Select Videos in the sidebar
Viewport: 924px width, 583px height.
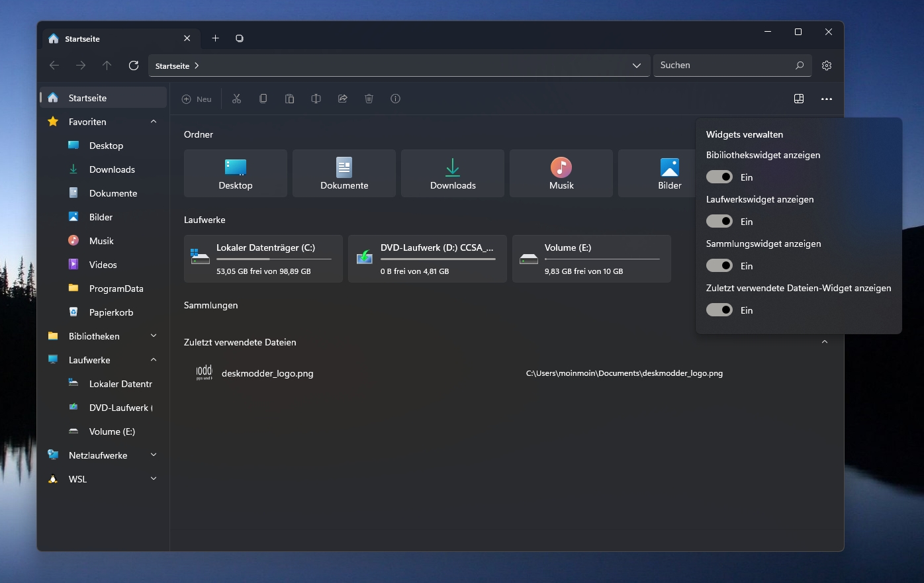coord(103,265)
